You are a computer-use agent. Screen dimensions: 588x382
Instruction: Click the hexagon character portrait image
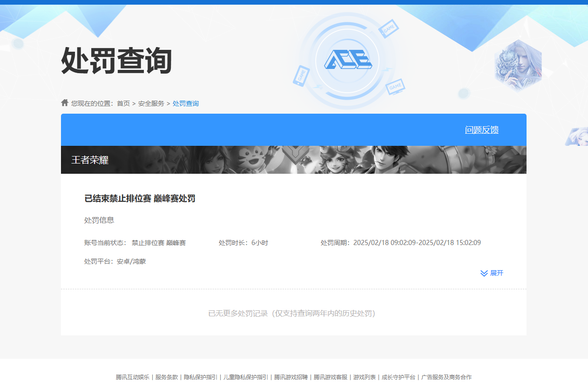[x=518, y=66]
